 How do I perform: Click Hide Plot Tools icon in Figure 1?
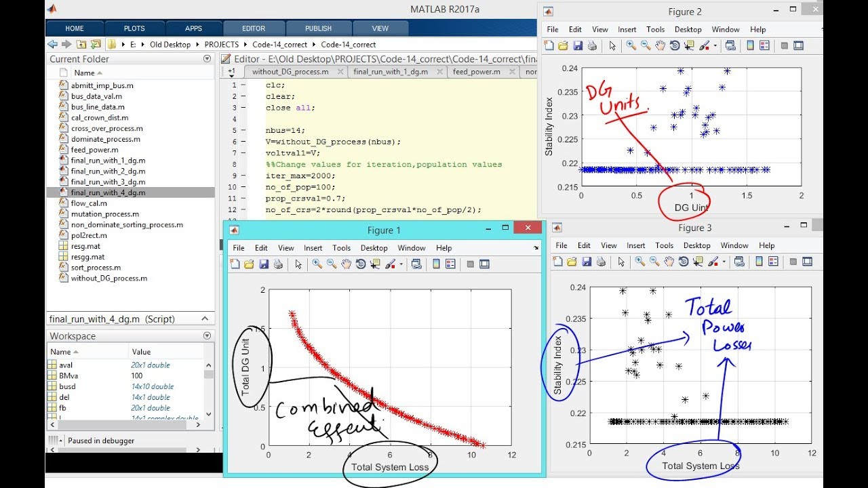click(470, 264)
